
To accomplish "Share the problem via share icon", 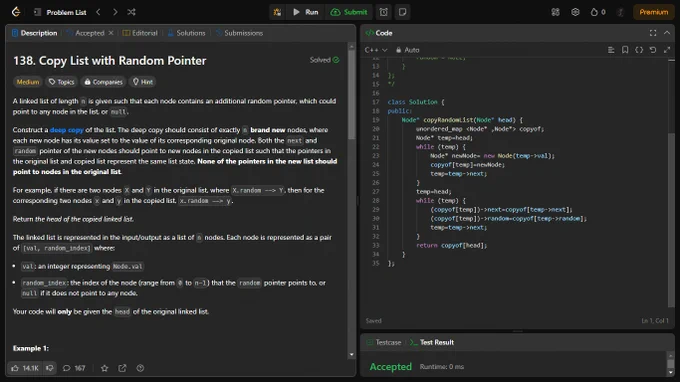I will click(122, 368).
